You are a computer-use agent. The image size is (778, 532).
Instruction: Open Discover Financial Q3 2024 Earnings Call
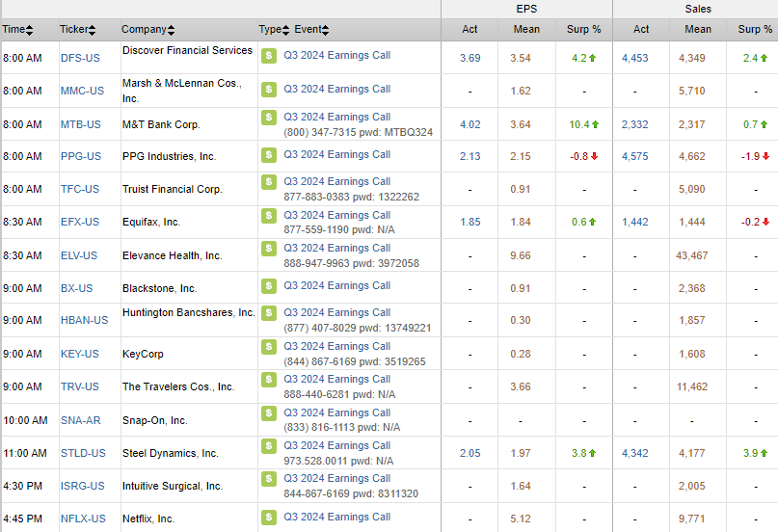336,55
